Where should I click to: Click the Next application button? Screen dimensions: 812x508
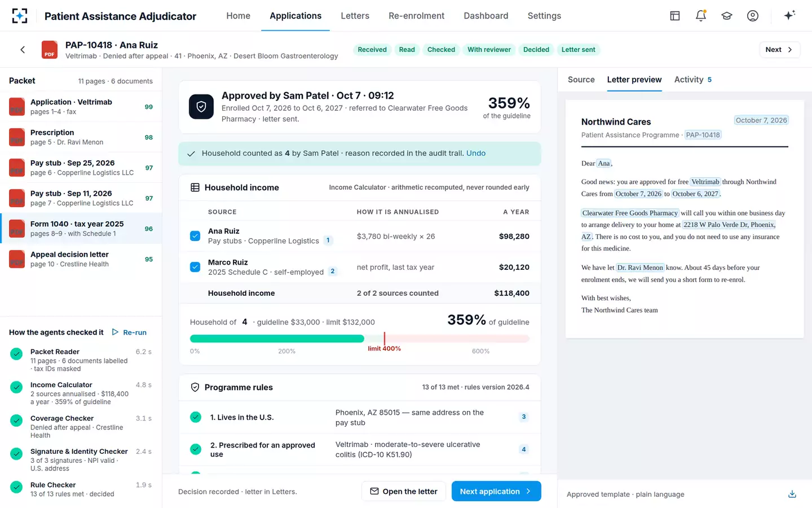click(496, 491)
